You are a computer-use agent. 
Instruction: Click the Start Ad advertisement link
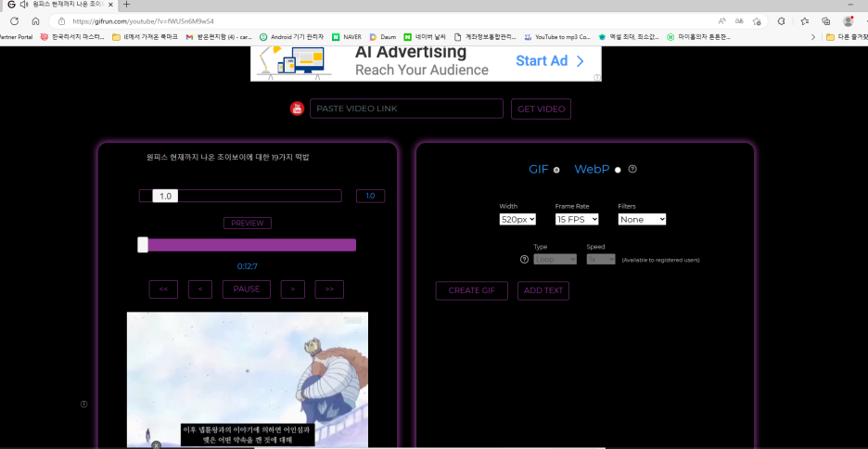[x=550, y=61]
